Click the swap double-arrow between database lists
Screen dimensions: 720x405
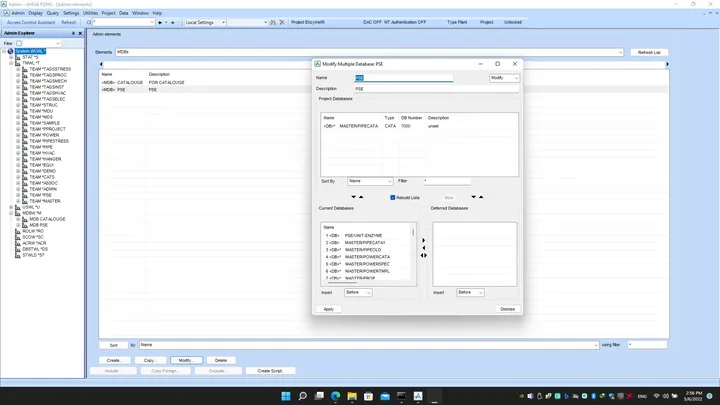(423, 255)
